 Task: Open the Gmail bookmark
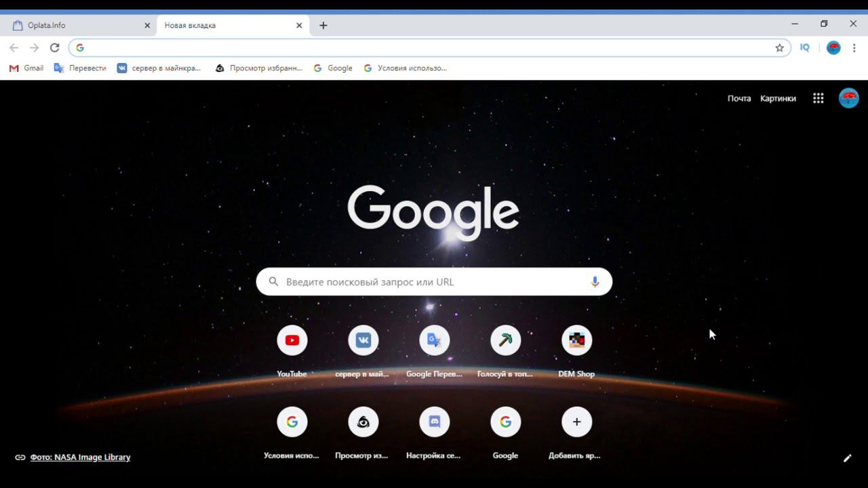pos(26,68)
